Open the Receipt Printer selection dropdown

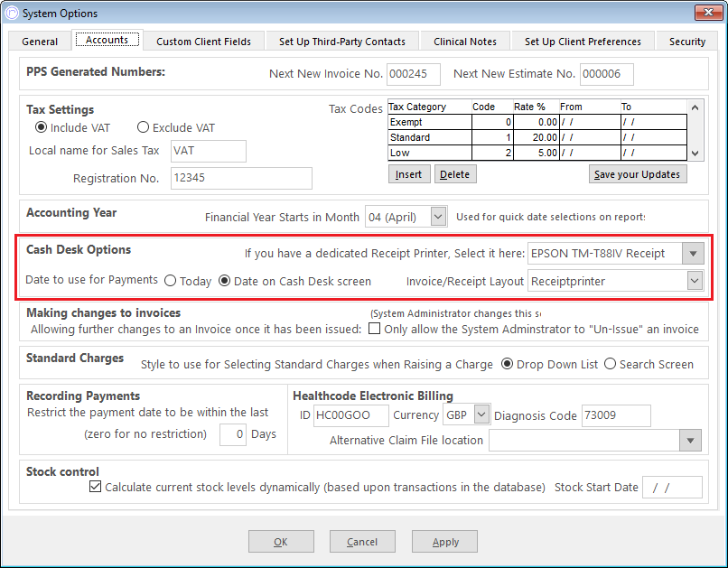pyautogui.click(x=693, y=254)
